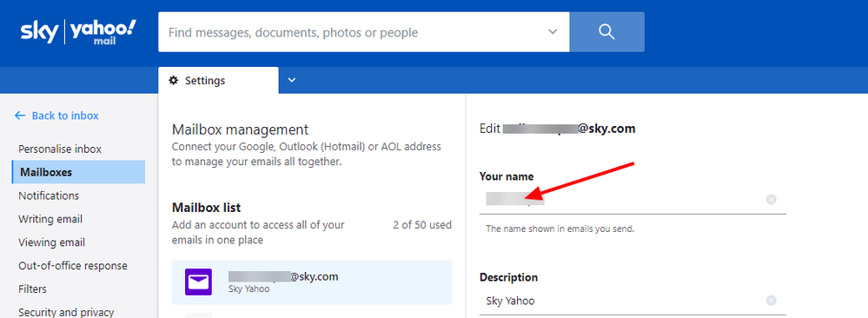
Task: Click the Mailbox management heading
Action: tap(240, 129)
